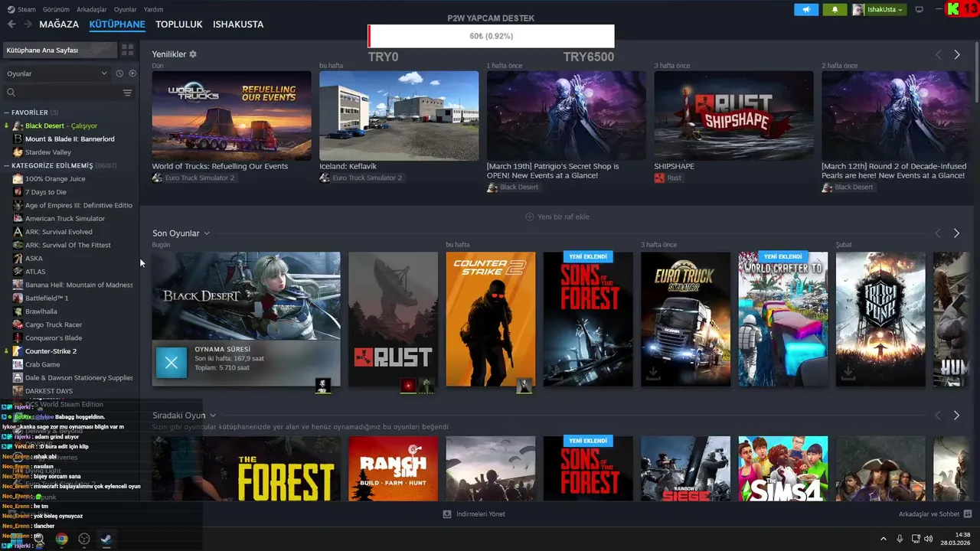Image resolution: width=980 pixels, height=551 pixels.
Task: Expand the Sıradaki Oyun shelf dropdown
Action: point(212,416)
